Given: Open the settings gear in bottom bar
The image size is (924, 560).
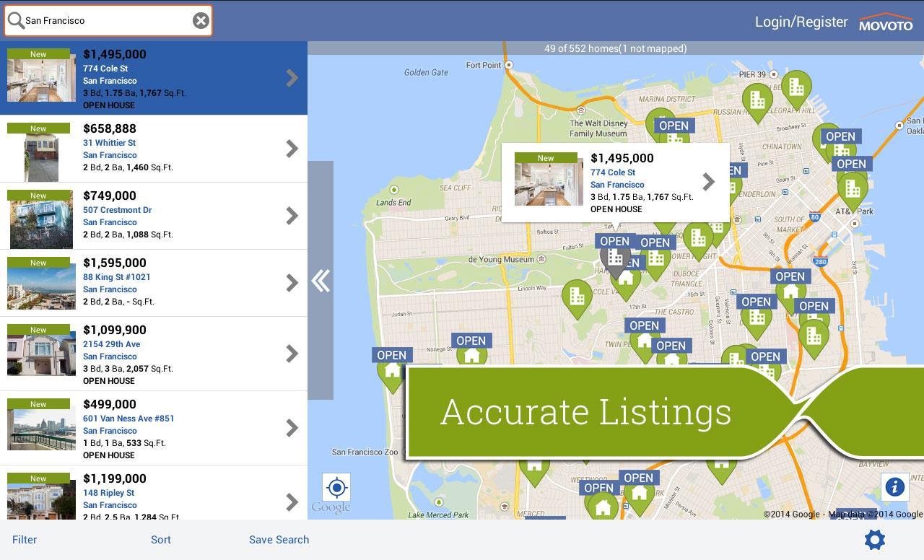Looking at the screenshot, I should (x=874, y=539).
